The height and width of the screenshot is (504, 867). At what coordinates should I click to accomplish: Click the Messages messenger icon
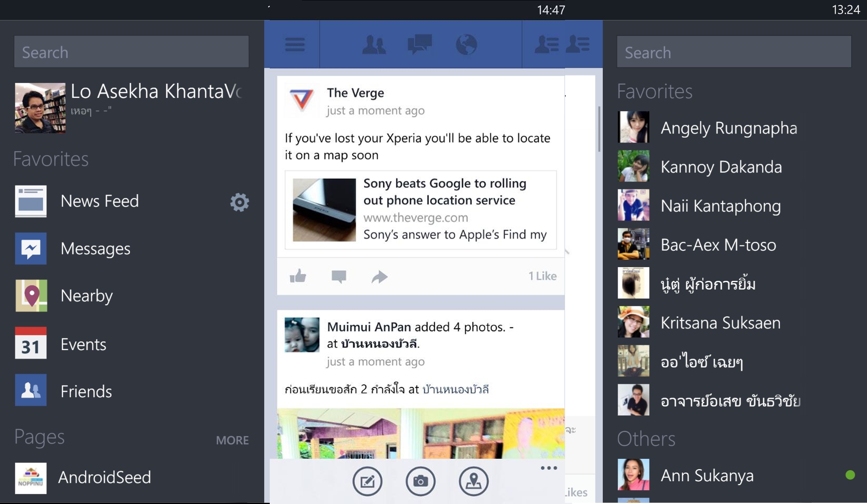point(31,248)
